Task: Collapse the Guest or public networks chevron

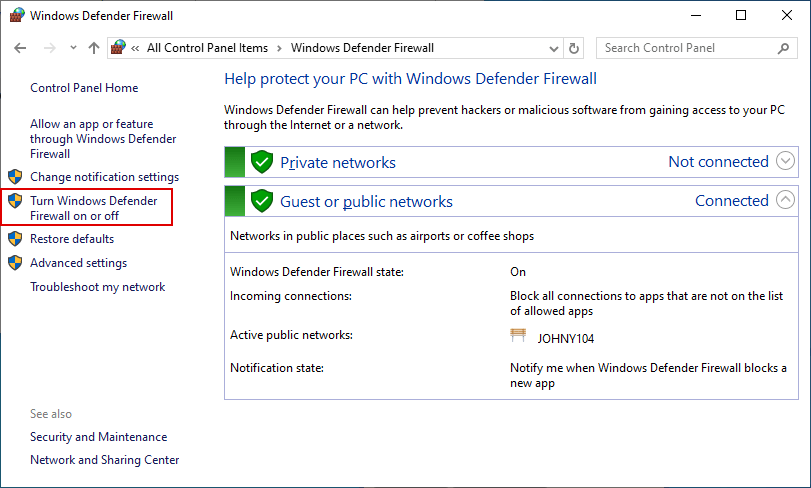Action: pos(785,200)
